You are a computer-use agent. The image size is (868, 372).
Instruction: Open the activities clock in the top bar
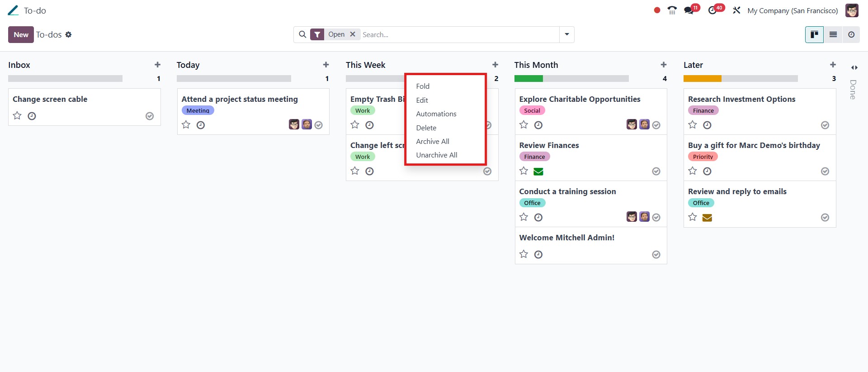pyautogui.click(x=713, y=10)
